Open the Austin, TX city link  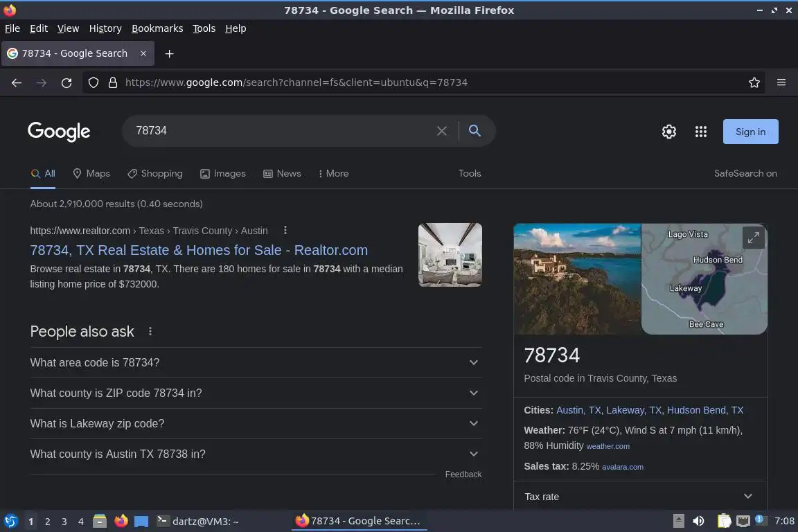[578, 410]
